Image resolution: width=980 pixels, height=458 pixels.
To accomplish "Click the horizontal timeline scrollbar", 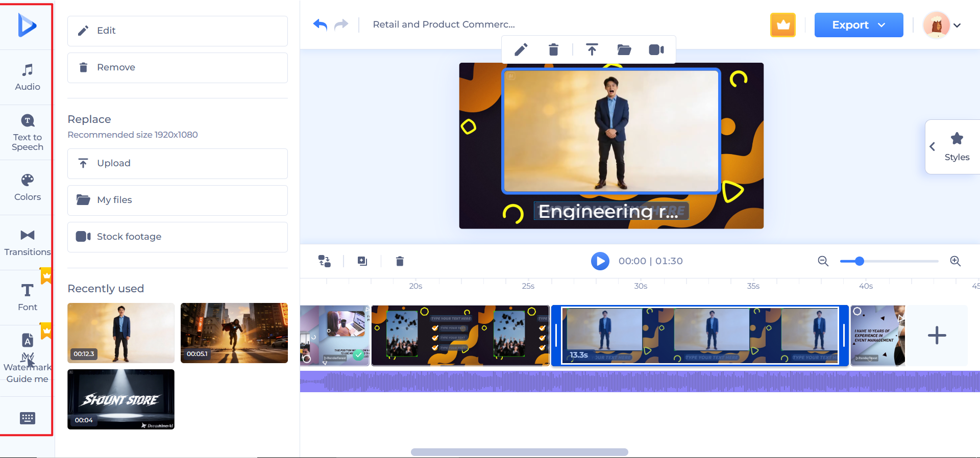I will (x=520, y=452).
